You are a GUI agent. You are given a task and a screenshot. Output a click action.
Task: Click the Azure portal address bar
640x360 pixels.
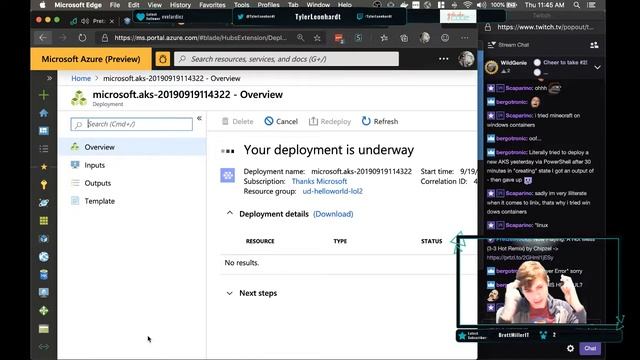click(200, 38)
